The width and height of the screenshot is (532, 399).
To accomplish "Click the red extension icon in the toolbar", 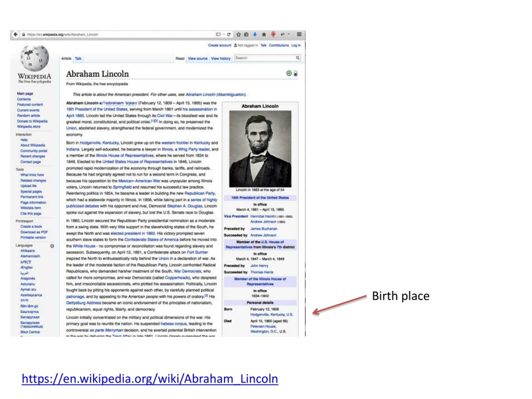I will click(x=273, y=34).
